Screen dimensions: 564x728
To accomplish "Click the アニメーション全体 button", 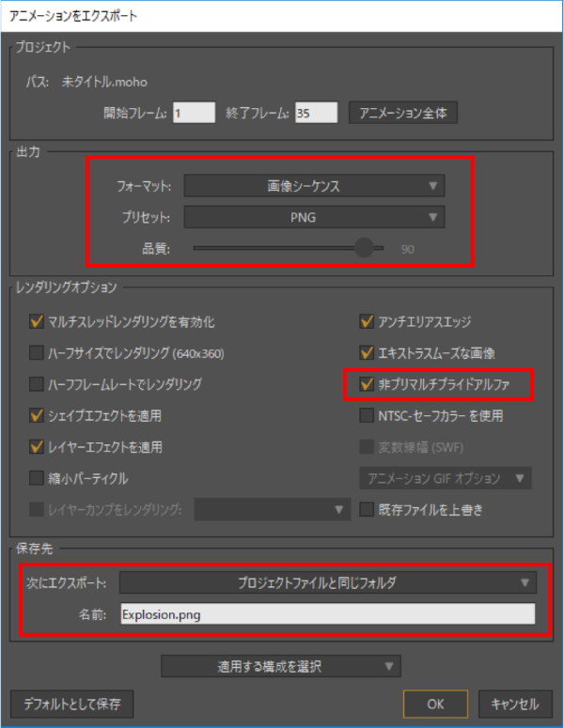I will tap(403, 113).
